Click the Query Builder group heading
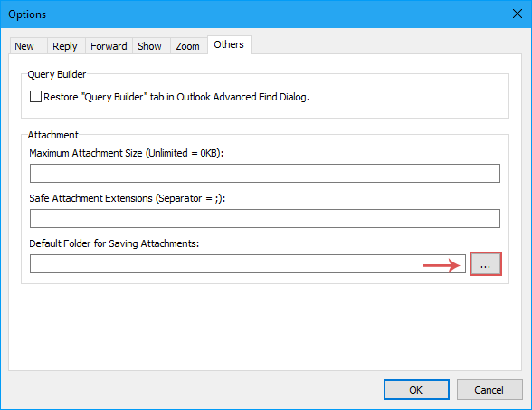The width and height of the screenshot is (532, 410). pos(57,74)
